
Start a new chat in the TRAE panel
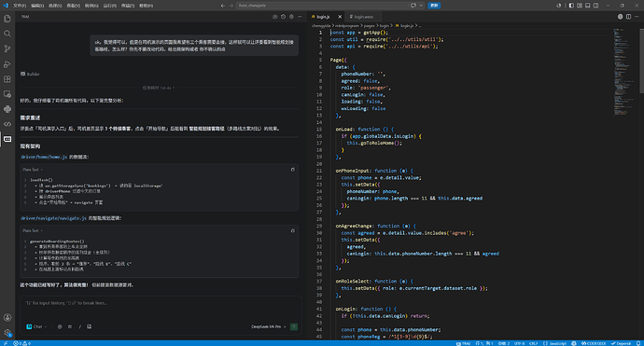click(274, 17)
